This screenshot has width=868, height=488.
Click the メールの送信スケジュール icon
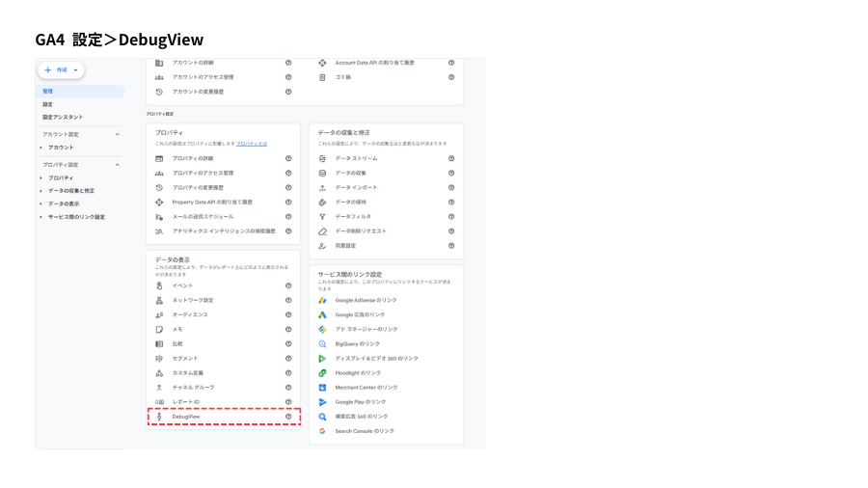coord(159,217)
